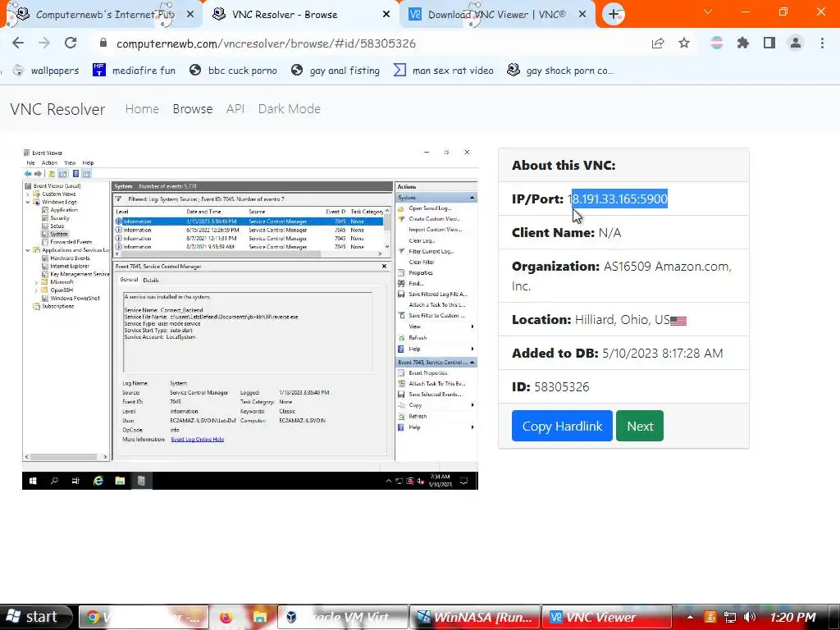Image resolution: width=840 pixels, height=630 pixels.
Task: Click the network tray icon
Action: 729,617
